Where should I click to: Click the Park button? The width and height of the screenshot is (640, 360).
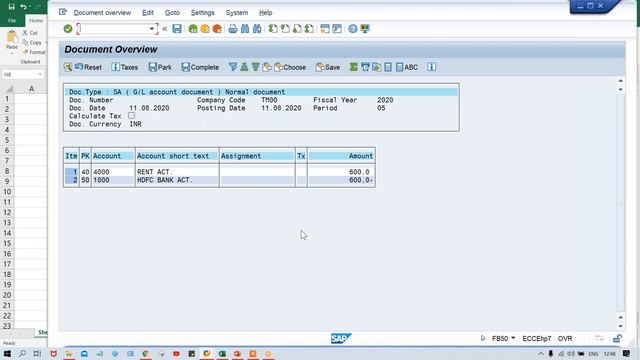coord(160,67)
